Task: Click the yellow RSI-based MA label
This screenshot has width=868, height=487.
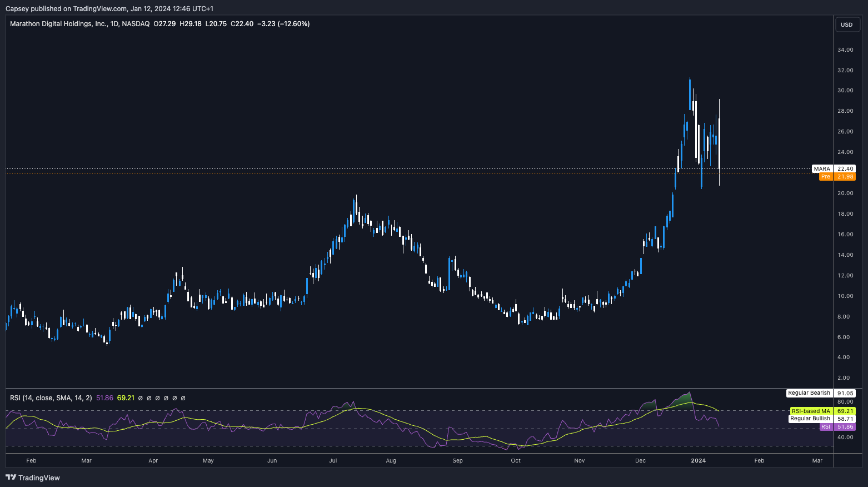Action: [x=810, y=411]
